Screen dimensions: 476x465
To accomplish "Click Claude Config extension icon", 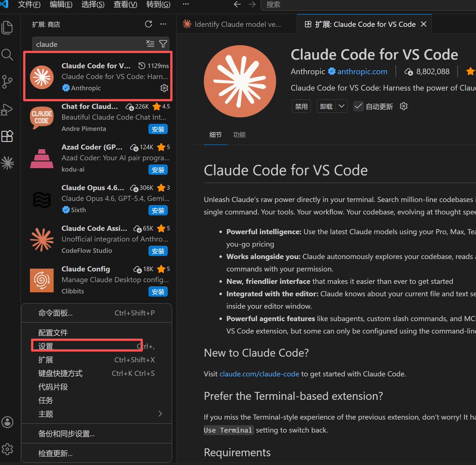I will 42,280.
